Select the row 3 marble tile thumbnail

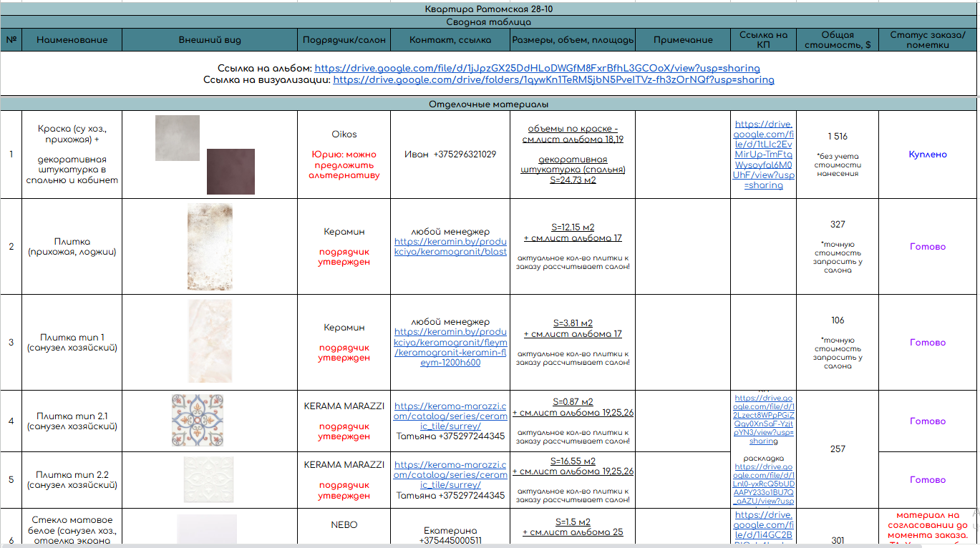[x=210, y=341]
